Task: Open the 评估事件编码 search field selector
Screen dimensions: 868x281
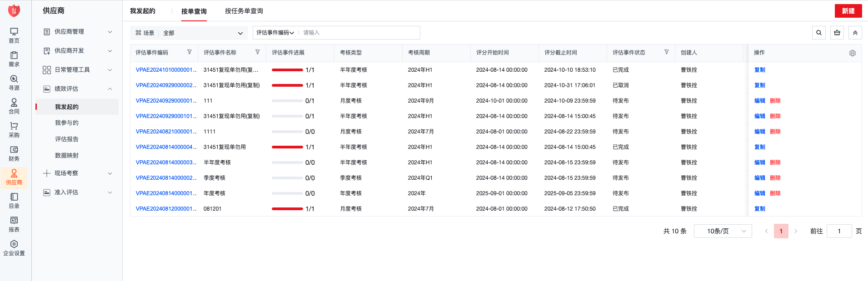Action: pyautogui.click(x=275, y=33)
